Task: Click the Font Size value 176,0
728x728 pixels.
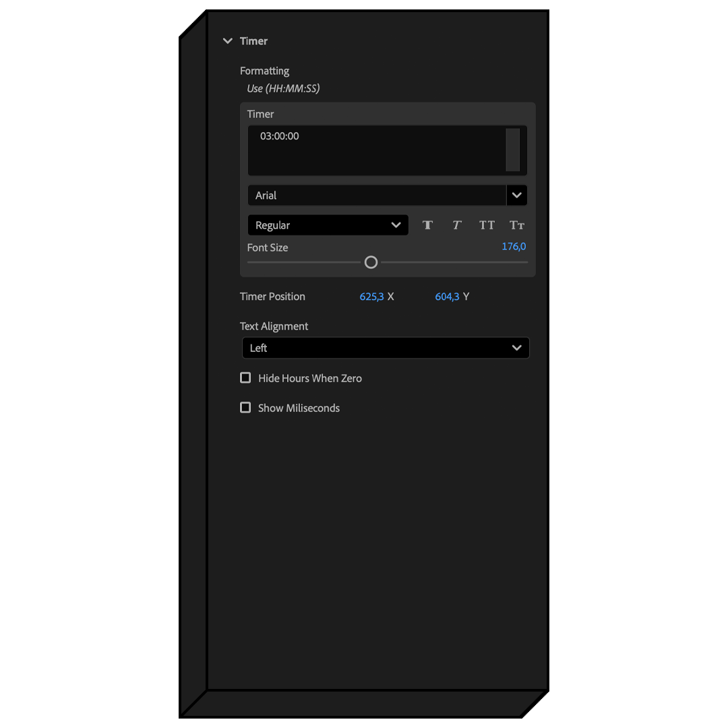Action: point(514,247)
